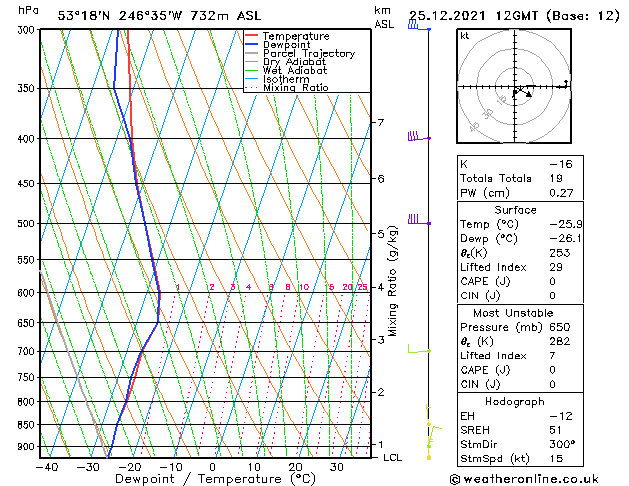Click the purple wind barb at 500 hPa
The image size is (629, 486).
pyautogui.click(x=415, y=221)
